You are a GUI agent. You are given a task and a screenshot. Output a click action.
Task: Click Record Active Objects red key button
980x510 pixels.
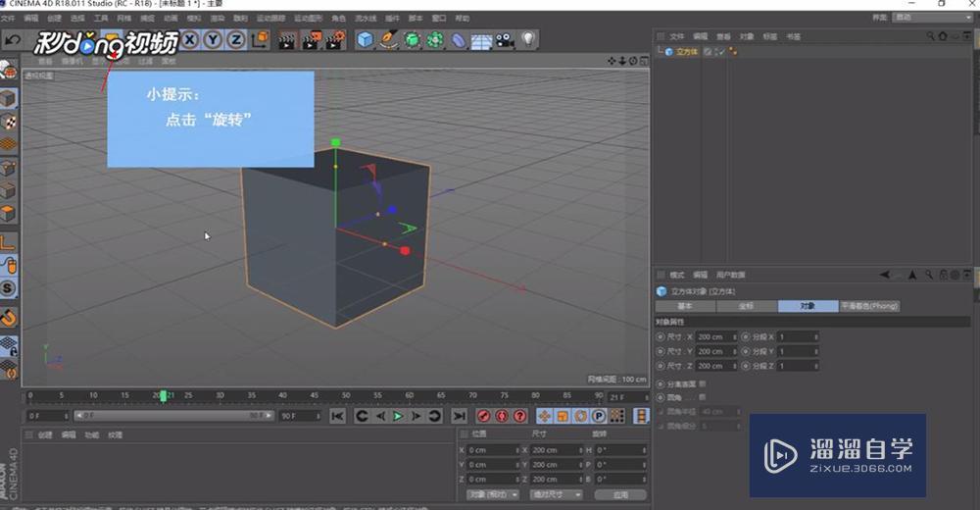tap(483, 416)
